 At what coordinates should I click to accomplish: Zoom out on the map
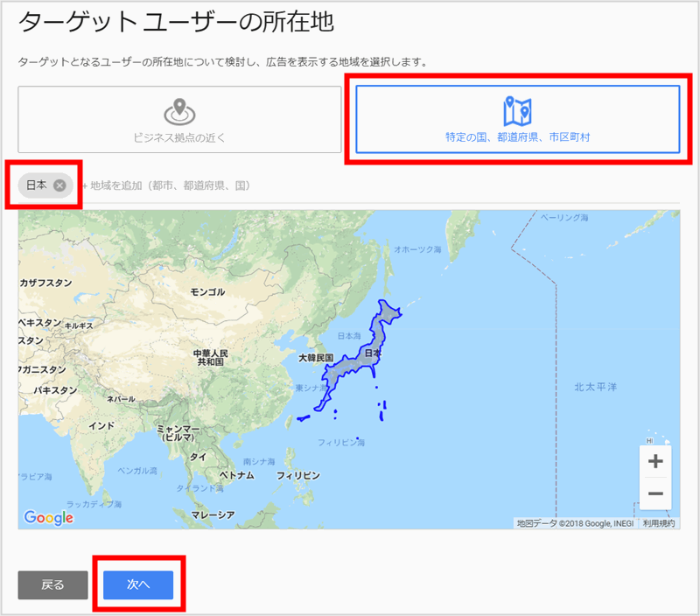point(655,493)
